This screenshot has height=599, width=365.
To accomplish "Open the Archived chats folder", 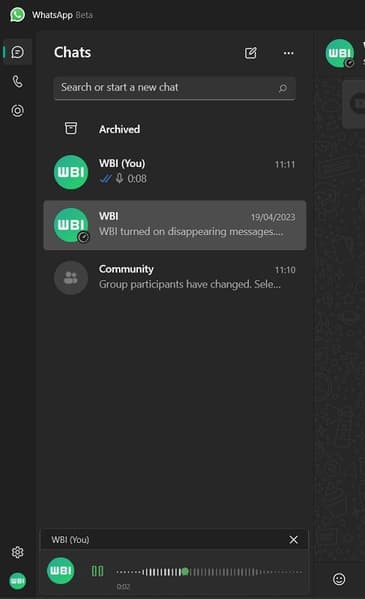I will (175, 129).
